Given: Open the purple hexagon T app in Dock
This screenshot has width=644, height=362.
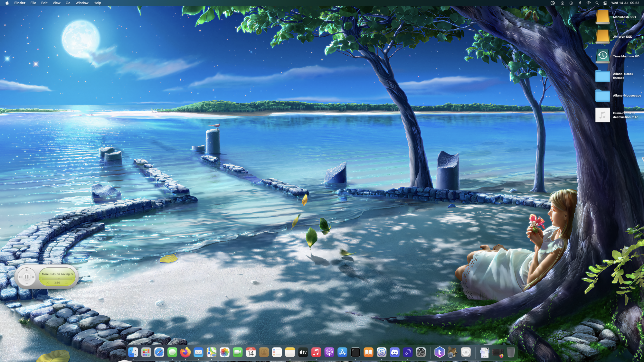Looking at the screenshot, I should (x=440, y=352).
